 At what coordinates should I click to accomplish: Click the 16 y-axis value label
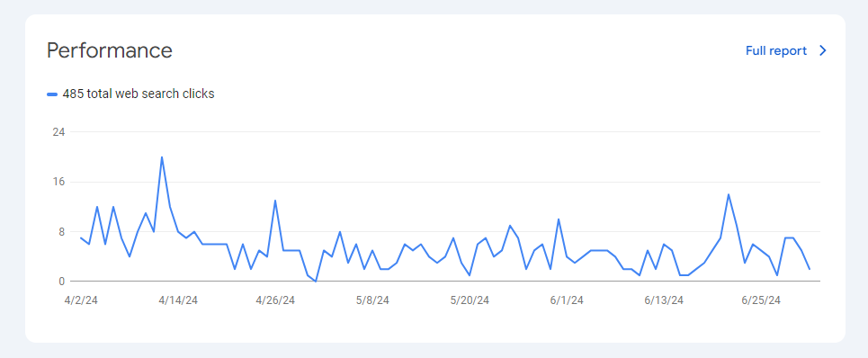[58, 182]
